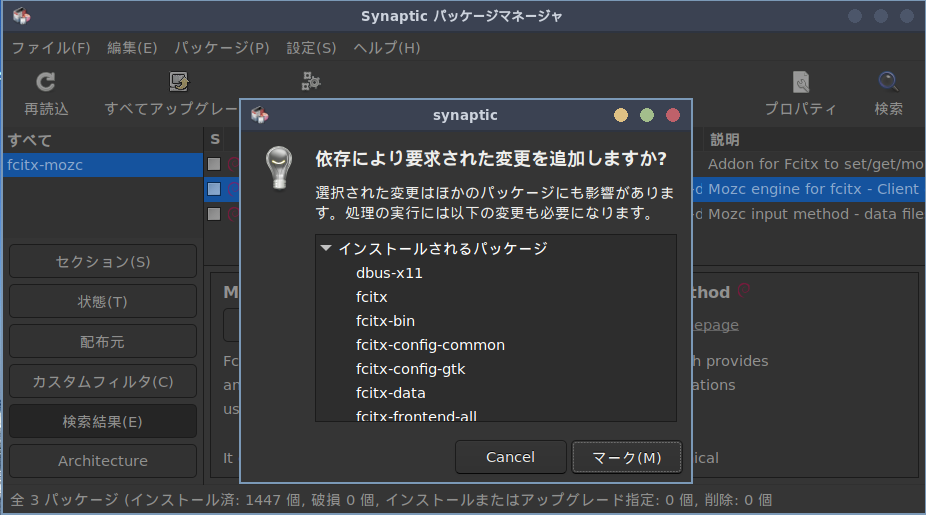Open the ファイル(F) menu
This screenshot has height=515, width=926.
(x=51, y=48)
